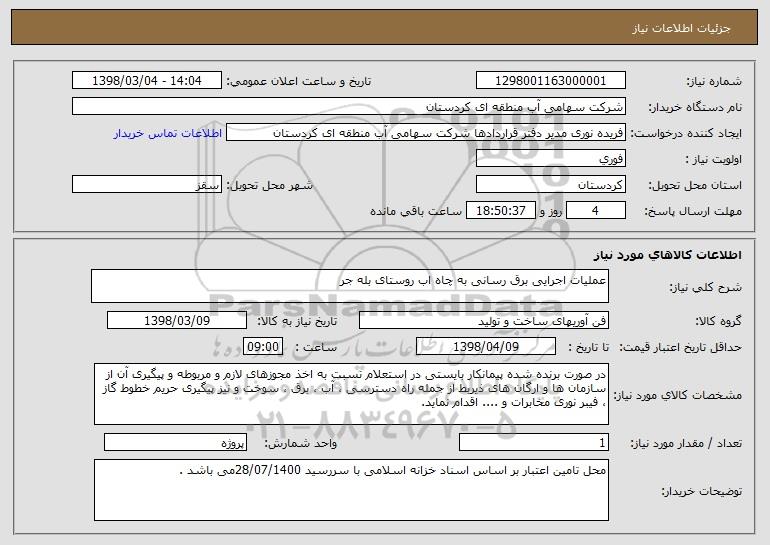The width and height of the screenshot is (770, 545).
Task: Click the گروه کالا label
Action: [718, 322]
